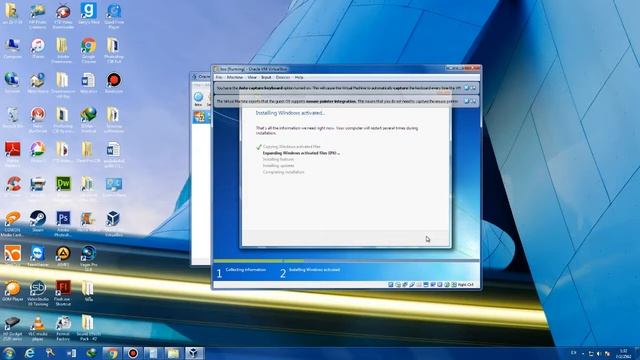
Task: Select the Computer desktop icon
Action: (x=12, y=48)
